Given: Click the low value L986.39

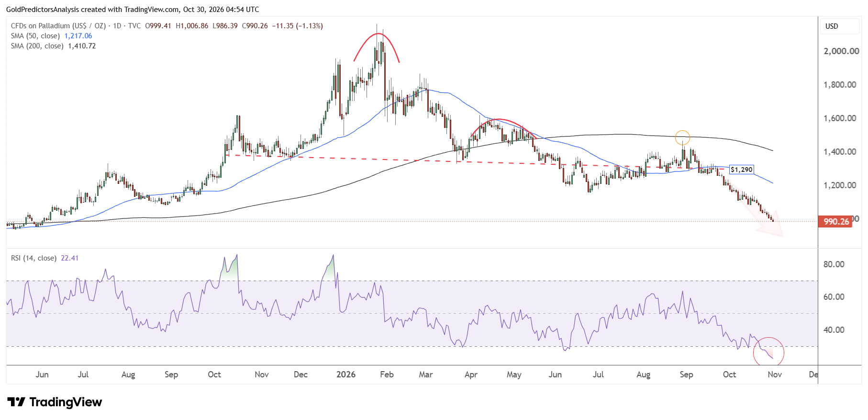Looking at the screenshot, I should (x=225, y=26).
